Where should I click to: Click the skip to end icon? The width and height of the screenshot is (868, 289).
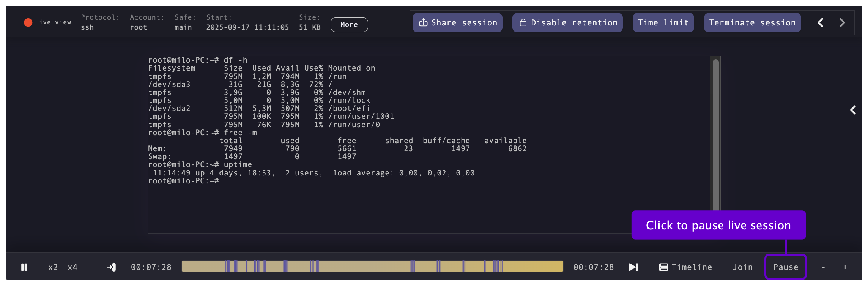pyautogui.click(x=633, y=267)
